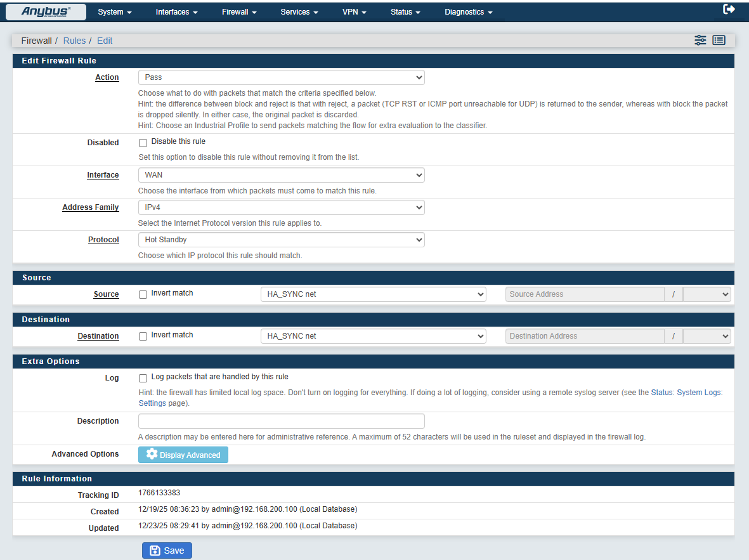This screenshot has width=749, height=560.
Task: Click the logout icon in top-right corner
Action: point(729,10)
